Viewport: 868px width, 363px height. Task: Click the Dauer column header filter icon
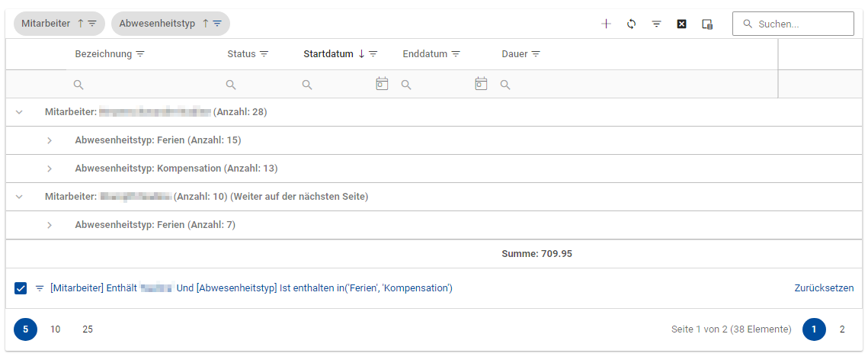click(x=536, y=54)
